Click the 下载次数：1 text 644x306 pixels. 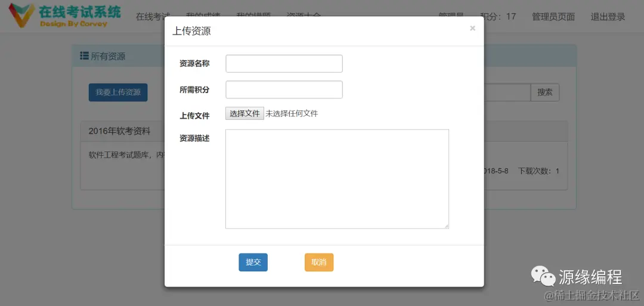(538, 171)
